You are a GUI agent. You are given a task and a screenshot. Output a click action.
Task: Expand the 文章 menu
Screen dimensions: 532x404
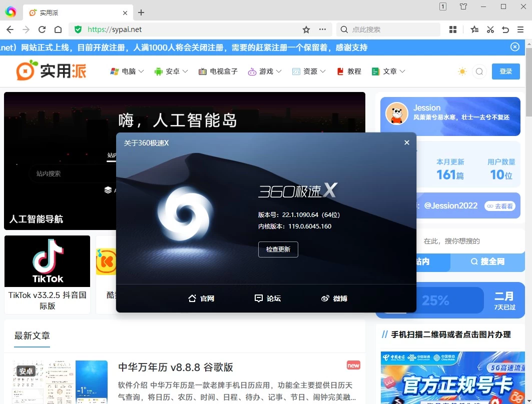[388, 71]
